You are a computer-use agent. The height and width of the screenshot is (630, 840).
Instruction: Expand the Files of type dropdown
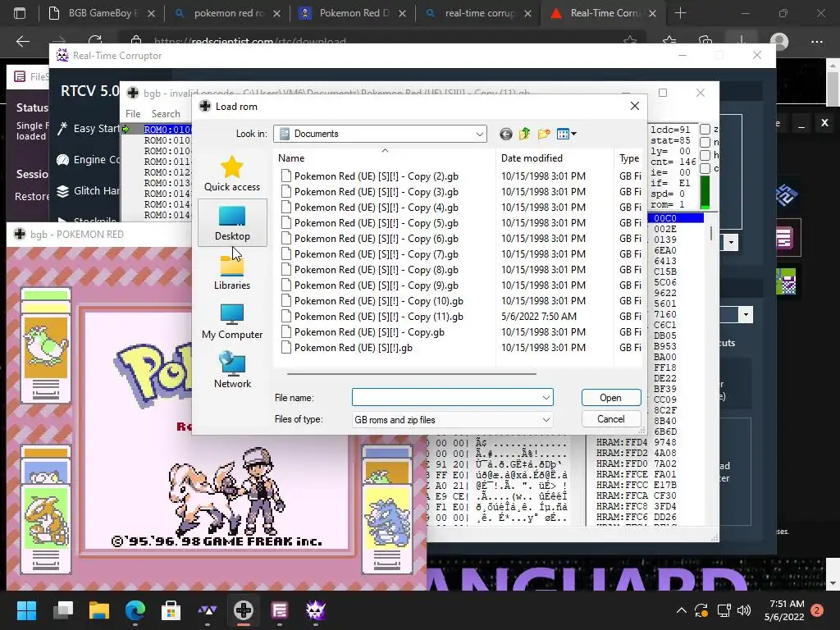pyautogui.click(x=546, y=420)
